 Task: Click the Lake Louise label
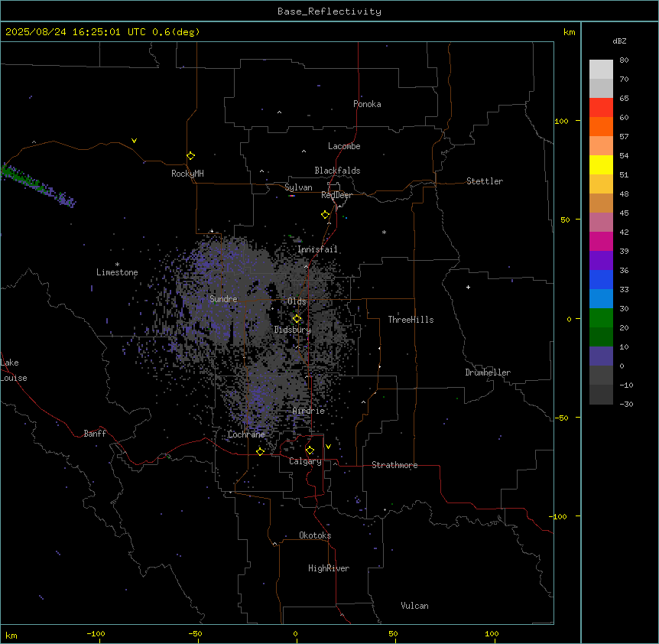14,370
